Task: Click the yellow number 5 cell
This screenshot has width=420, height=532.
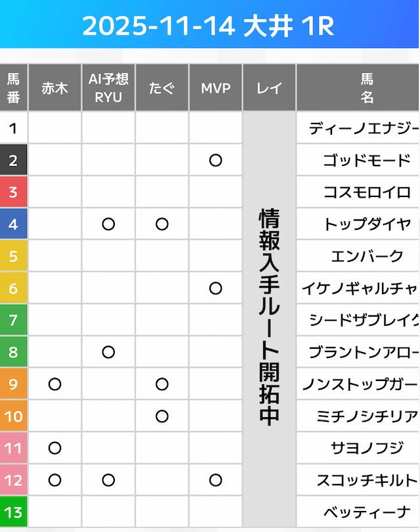Action: (14, 256)
